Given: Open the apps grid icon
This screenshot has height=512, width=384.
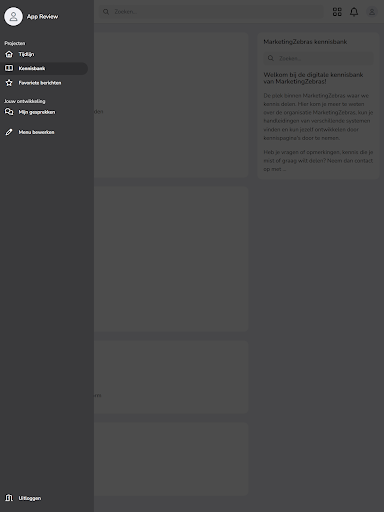Looking at the screenshot, I should coord(337,12).
